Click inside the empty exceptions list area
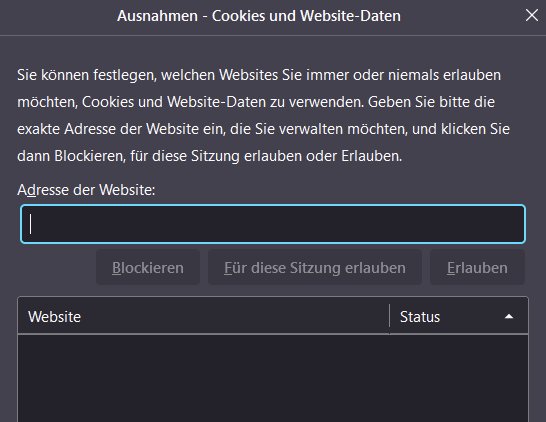546x422 pixels. click(x=273, y=378)
